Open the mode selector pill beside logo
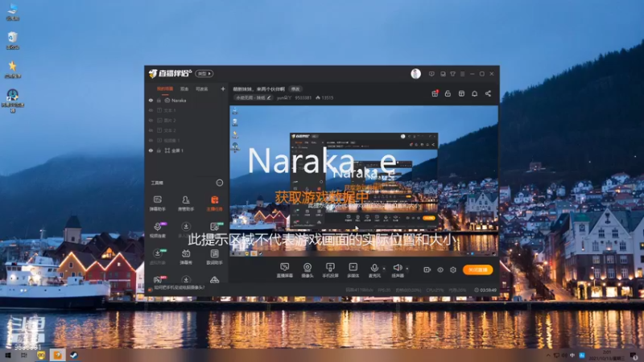Screen dimensions: 644x362 (204, 73)
